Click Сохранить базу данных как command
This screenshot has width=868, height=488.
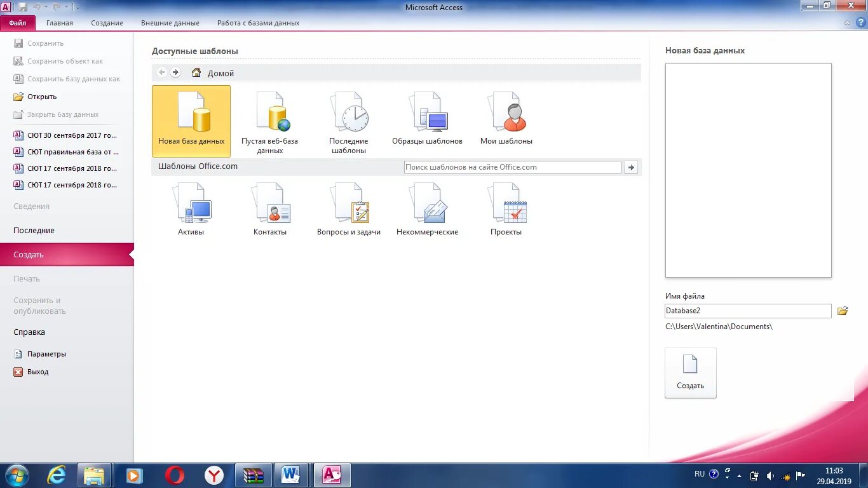click(x=67, y=79)
